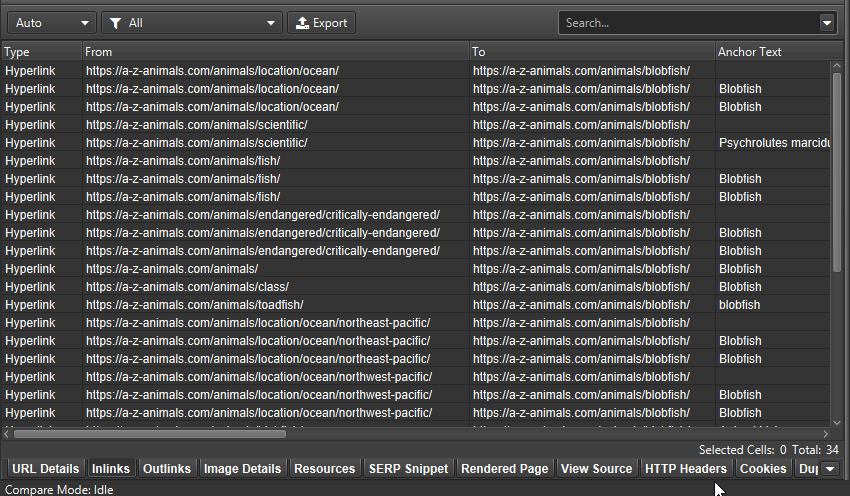The height and width of the screenshot is (496, 850).
Task: Click the funnel filter icon
Action: point(116,23)
